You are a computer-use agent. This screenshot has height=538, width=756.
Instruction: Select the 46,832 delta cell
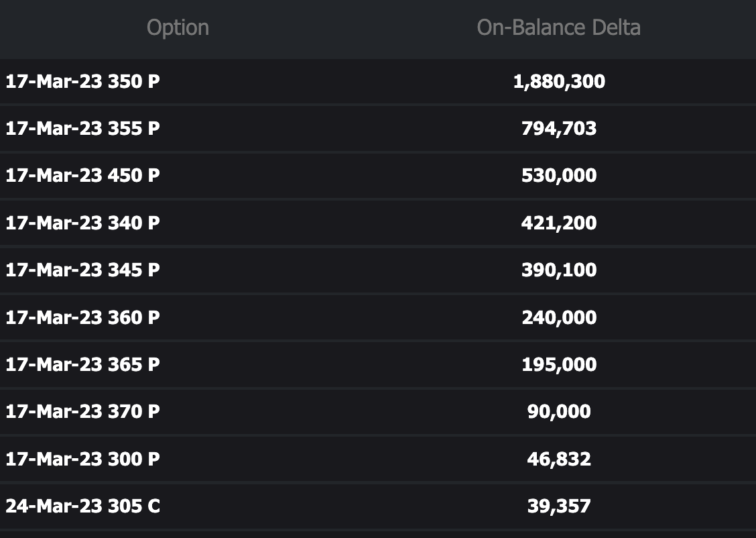pos(559,459)
